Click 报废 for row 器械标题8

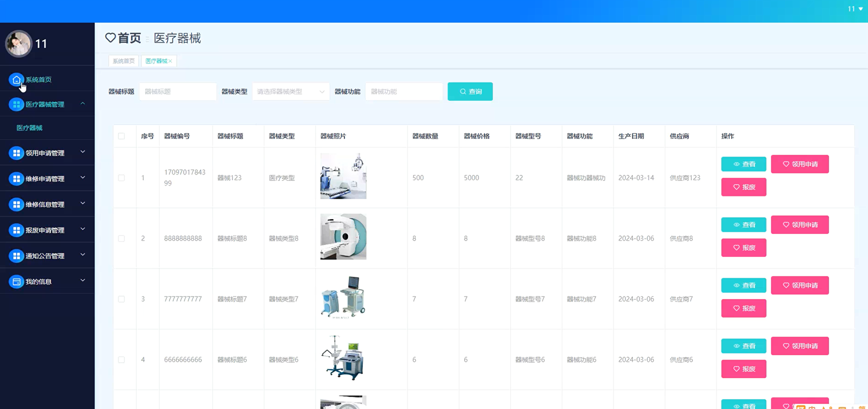744,248
